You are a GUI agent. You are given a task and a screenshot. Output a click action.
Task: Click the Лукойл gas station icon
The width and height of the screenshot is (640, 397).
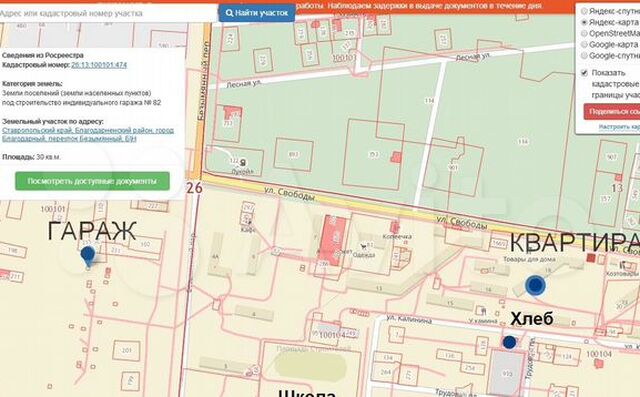click(243, 162)
